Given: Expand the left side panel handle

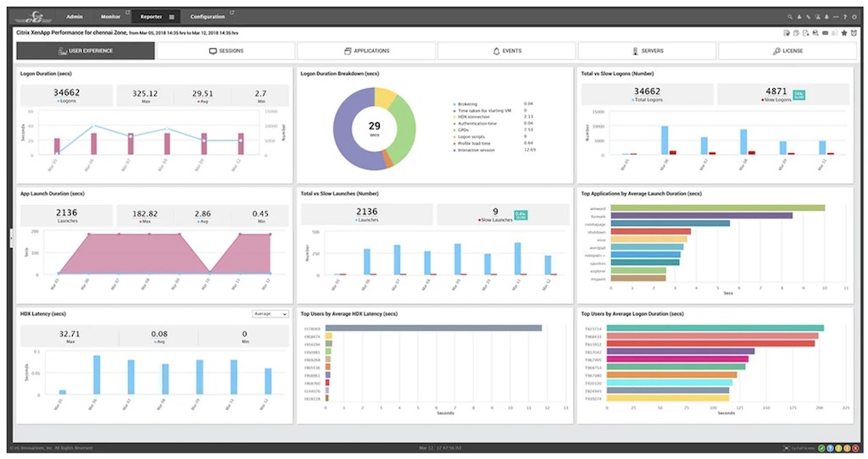Looking at the screenshot, I should (11, 240).
